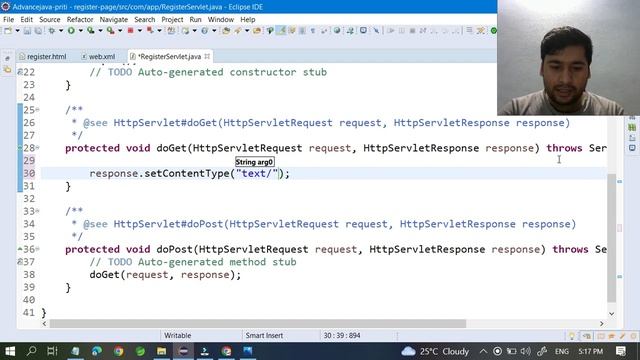This screenshot has width=640, height=360.
Task: Open the Windows taskbar Search icon
Action: point(31,351)
